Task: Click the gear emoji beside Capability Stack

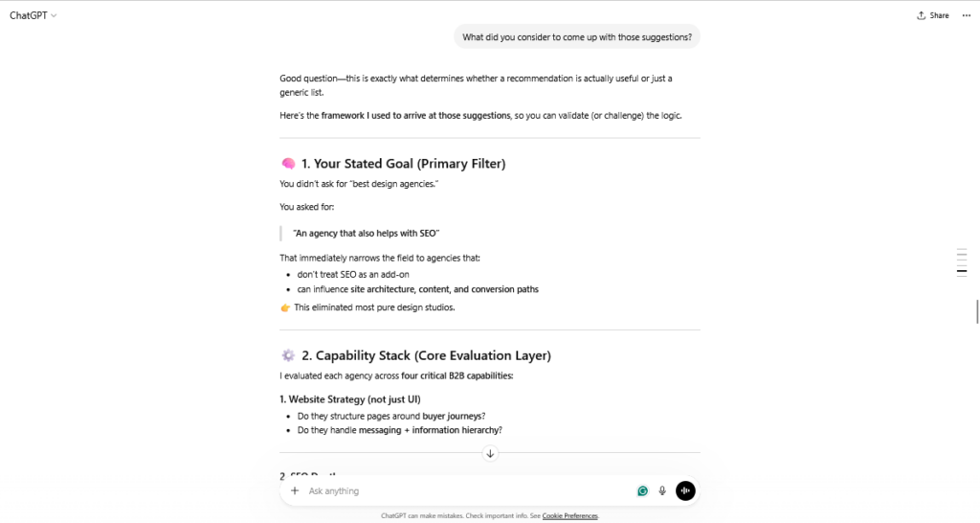Action: tap(288, 355)
